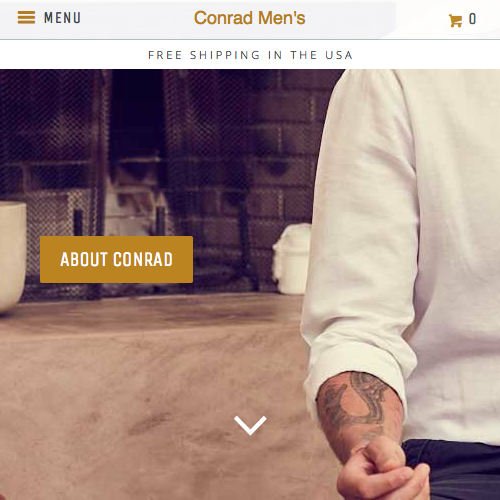Click the MENU label in header
Viewport: 500px width, 500px height.
(x=62, y=18)
